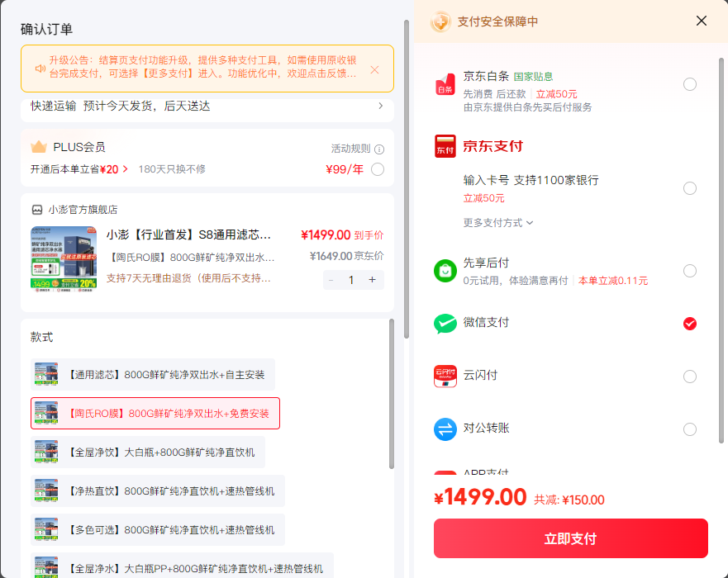
Task: Click the order page vertical scrollbar
Action: 407,178
